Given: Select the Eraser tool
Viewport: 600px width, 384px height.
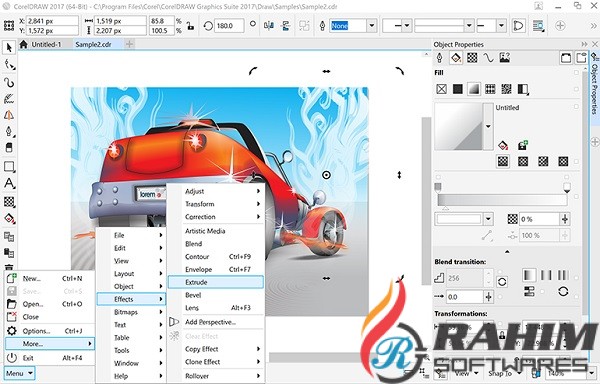Looking at the screenshot, I should 9,148.
